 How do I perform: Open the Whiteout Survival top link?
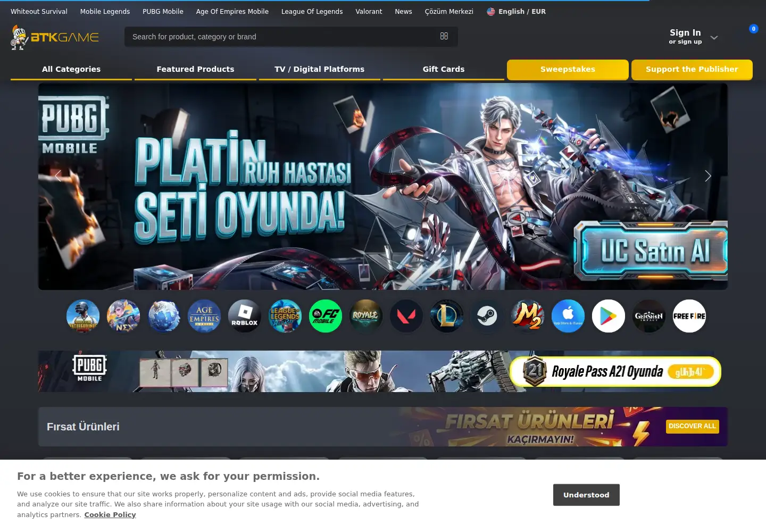pos(39,12)
